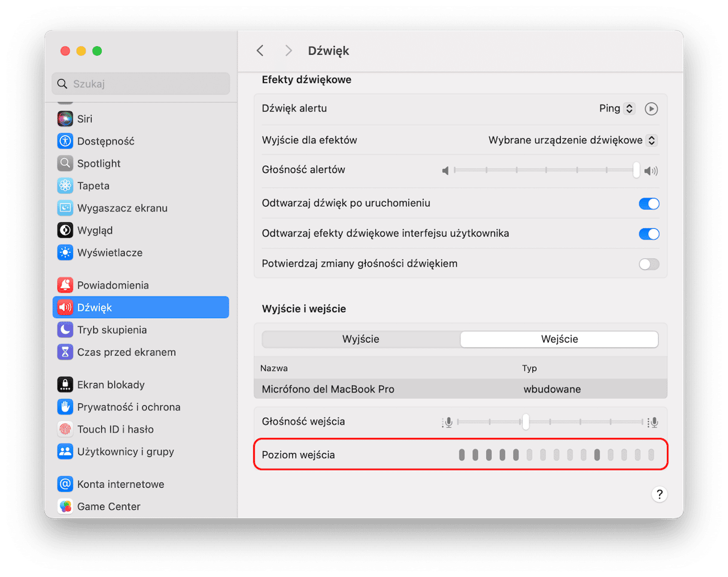The width and height of the screenshot is (728, 577).
Task: Enable Potwierdzaj zmiany głośności dźwiękiem
Action: point(649,264)
